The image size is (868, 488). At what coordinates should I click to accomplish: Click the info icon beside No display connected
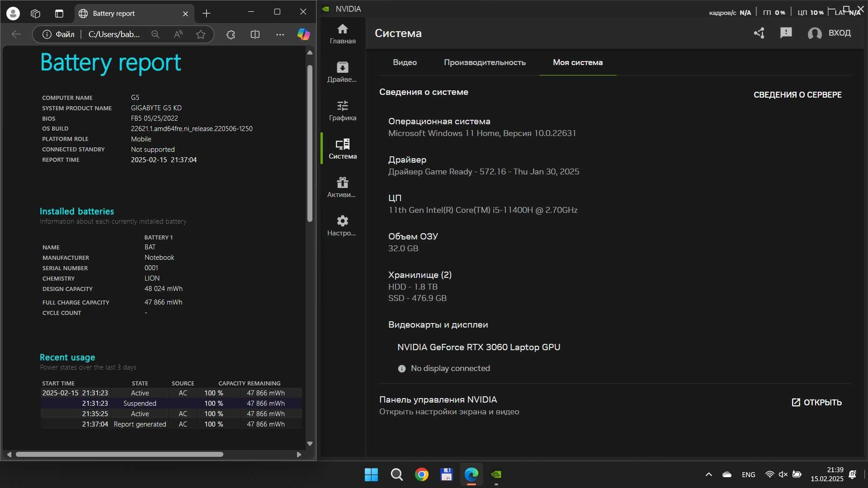click(x=401, y=369)
